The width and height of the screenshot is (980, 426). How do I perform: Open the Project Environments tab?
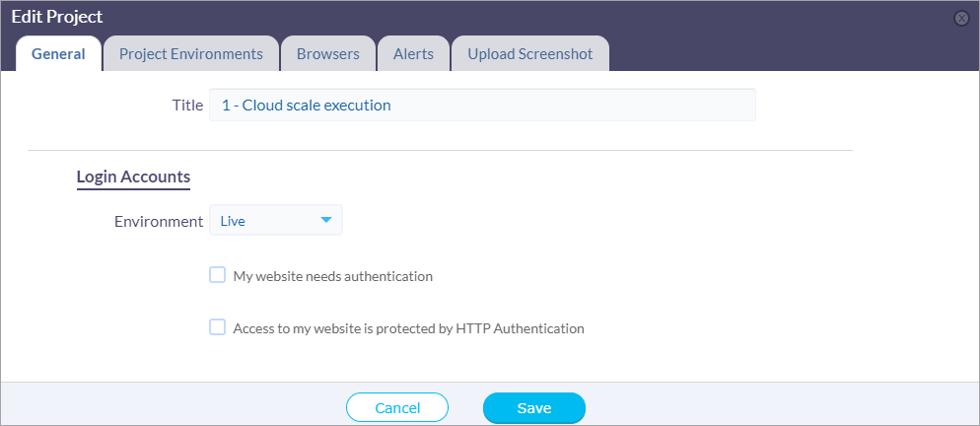coord(191,54)
